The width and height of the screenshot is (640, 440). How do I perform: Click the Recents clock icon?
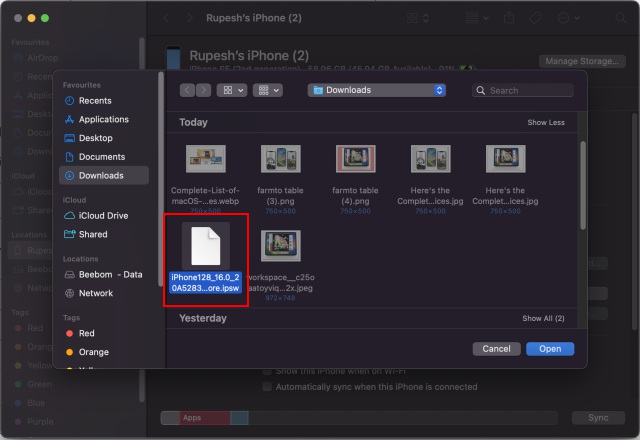(x=69, y=100)
